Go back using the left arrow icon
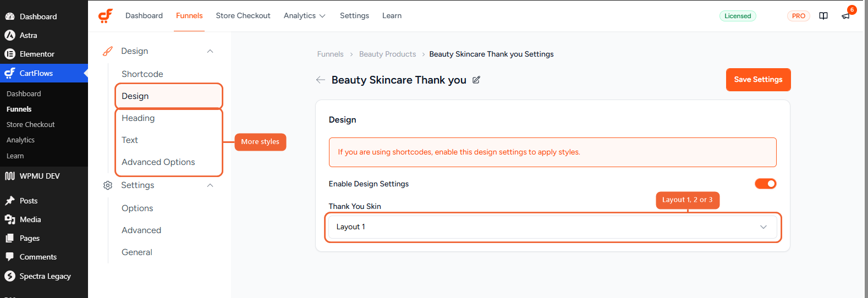Screen dimensions: 868x298 (x=321, y=80)
